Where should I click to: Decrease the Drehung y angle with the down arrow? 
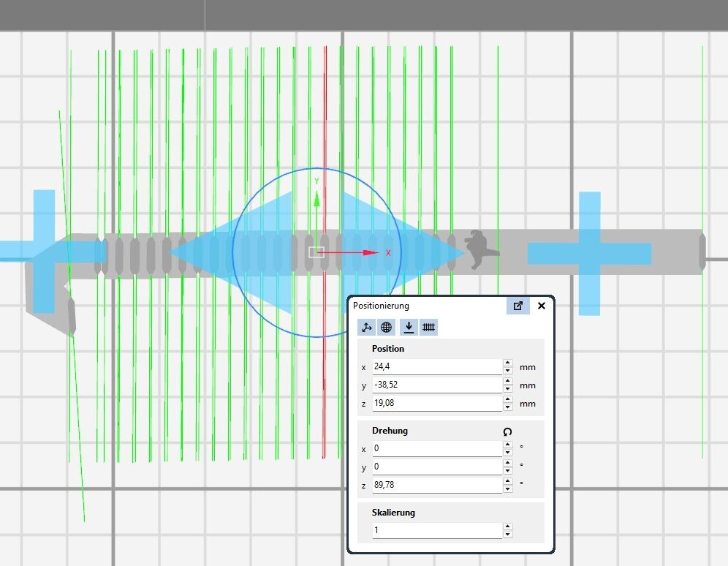point(508,470)
